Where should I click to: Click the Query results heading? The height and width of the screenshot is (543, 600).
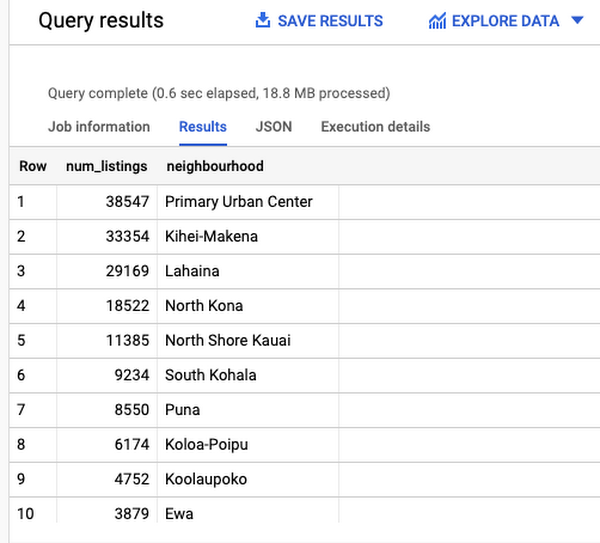pyautogui.click(x=101, y=21)
